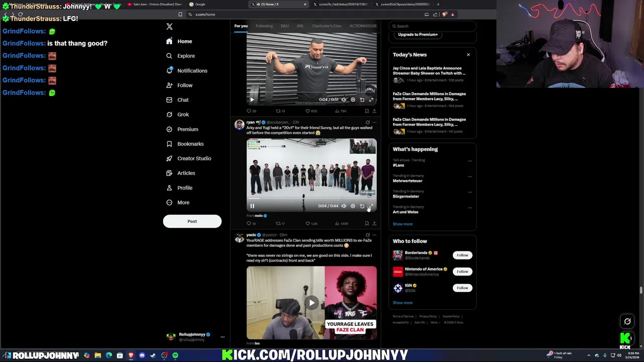Switch to Clavicular's Clan tab
This screenshot has height=362, width=644.
point(327,26)
